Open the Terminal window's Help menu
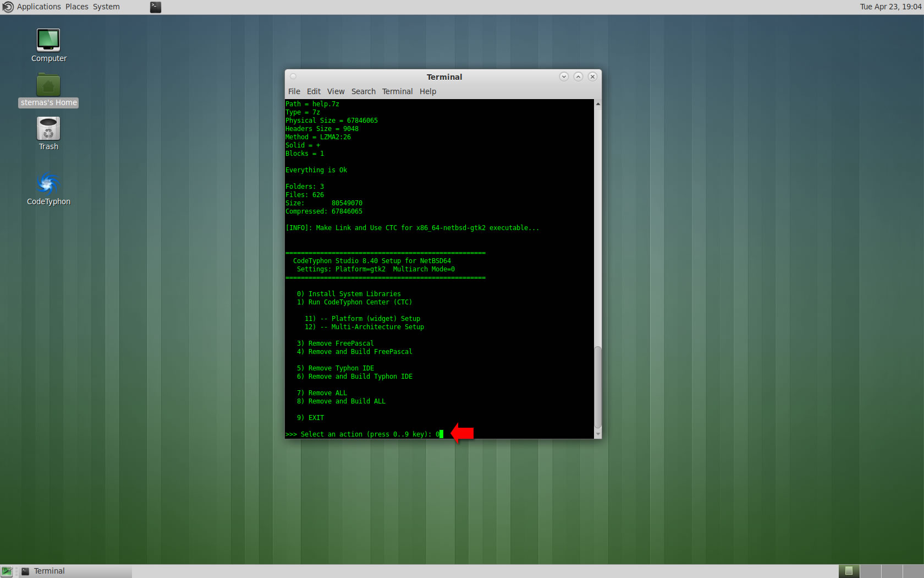Viewport: 924px width, 578px height. coord(428,91)
